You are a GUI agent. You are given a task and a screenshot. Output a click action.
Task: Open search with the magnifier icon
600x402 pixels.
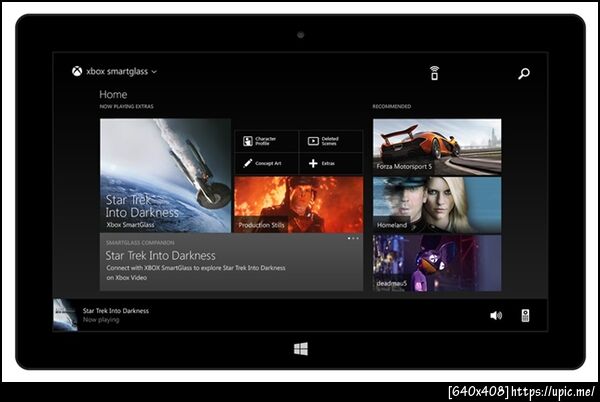click(524, 73)
